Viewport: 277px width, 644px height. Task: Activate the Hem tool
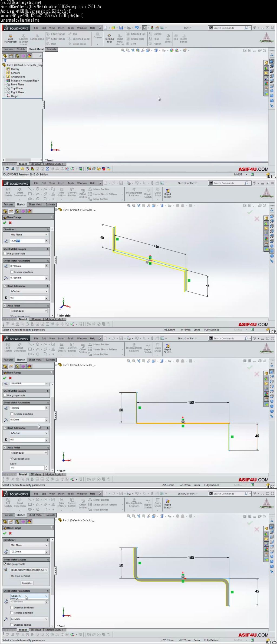point(51,44)
